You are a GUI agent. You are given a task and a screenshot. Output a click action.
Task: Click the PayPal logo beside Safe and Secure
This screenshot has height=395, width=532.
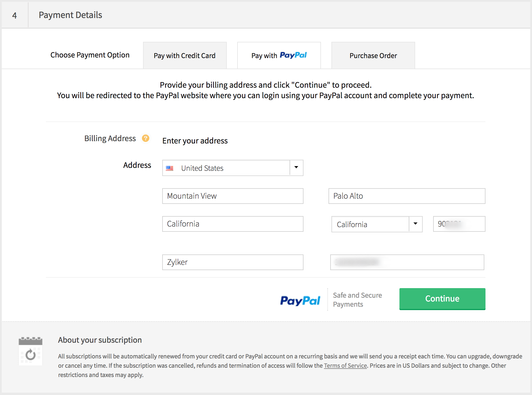point(300,300)
